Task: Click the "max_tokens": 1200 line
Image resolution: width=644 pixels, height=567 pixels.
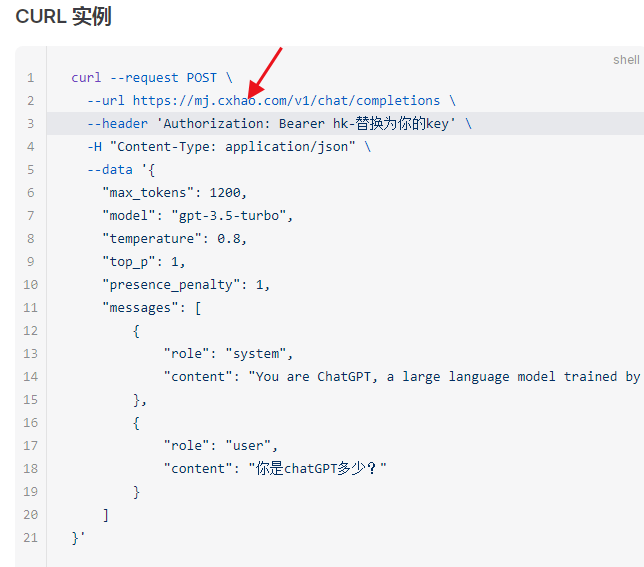Action: click(175, 193)
